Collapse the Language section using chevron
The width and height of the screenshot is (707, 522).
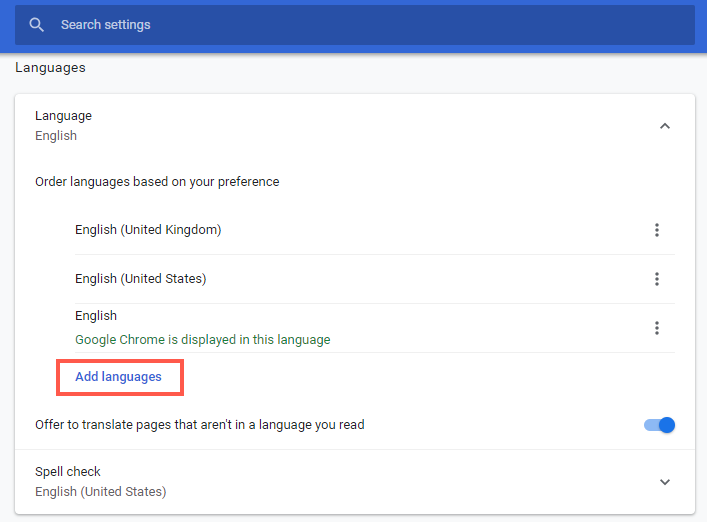665,126
